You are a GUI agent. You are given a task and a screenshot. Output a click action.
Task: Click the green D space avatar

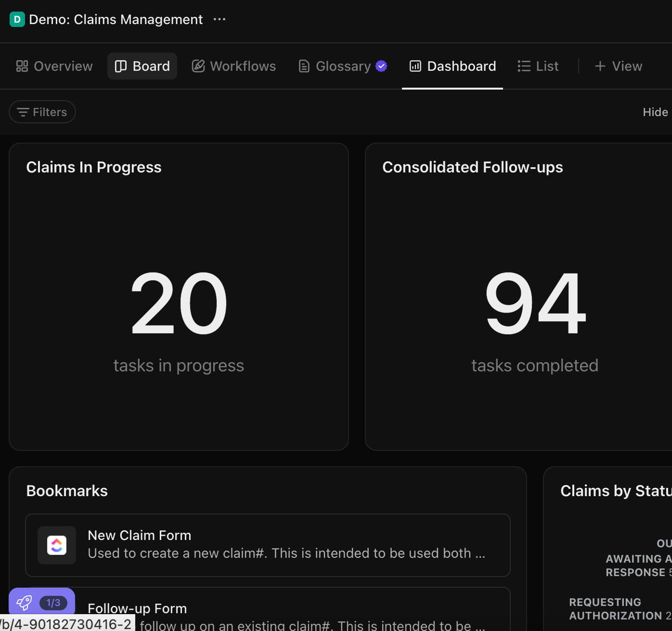[x=17, y=19]
